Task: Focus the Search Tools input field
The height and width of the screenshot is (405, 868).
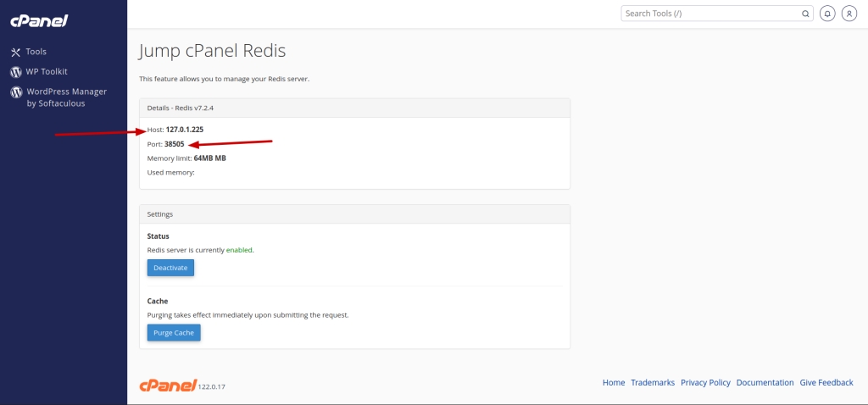Action: tap(717, 14)
